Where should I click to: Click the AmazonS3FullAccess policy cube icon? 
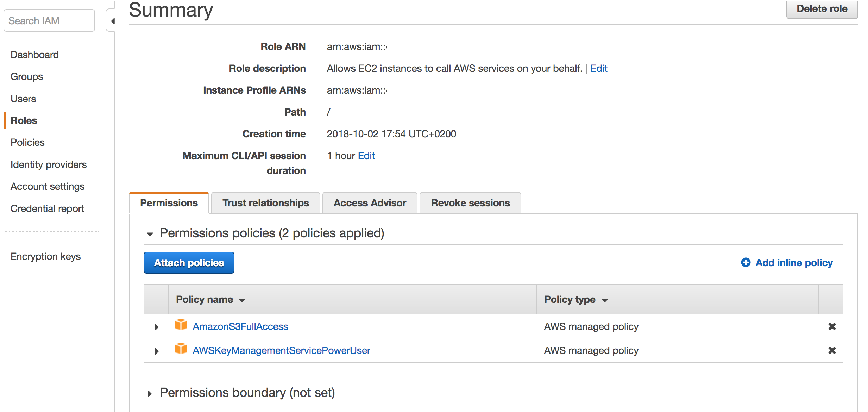coord(181,325)
